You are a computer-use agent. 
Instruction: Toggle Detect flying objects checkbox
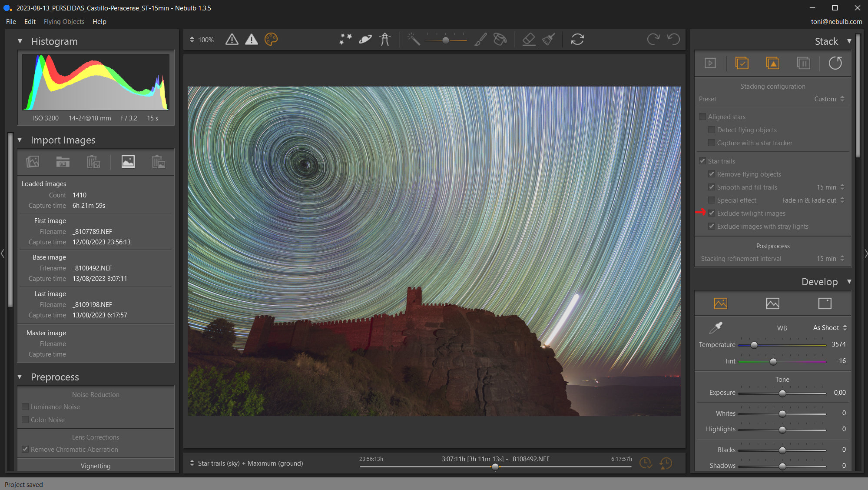coord(712,130)
